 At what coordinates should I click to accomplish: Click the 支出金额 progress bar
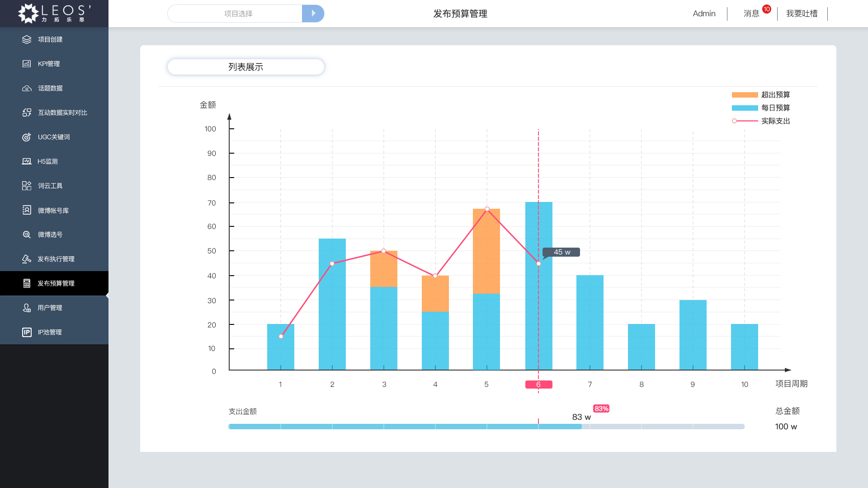coord(486,427)
